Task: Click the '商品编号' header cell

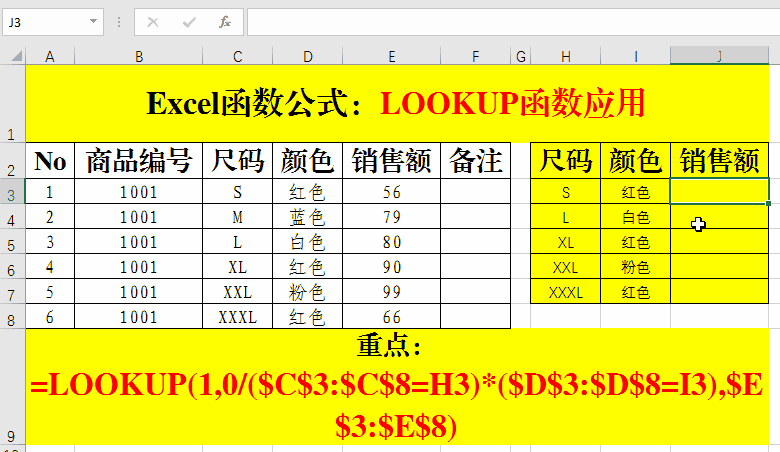Action: point(139,161)
